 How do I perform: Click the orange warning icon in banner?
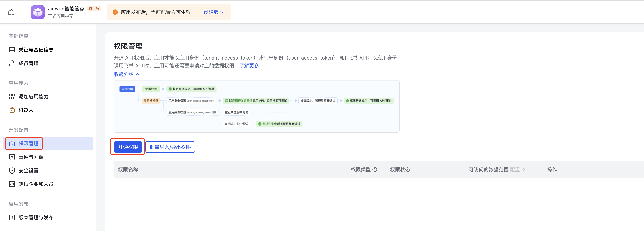(x=115, y=12)
